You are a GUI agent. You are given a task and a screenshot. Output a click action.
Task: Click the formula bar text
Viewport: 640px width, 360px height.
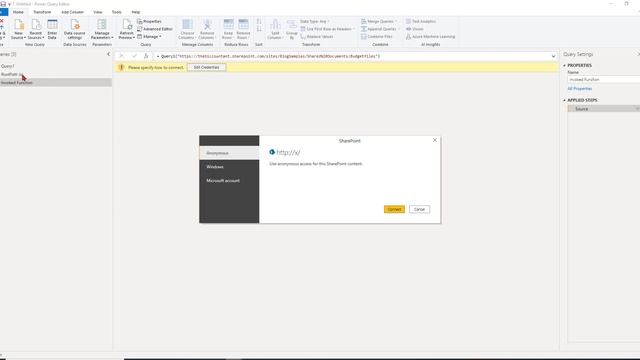pos(270,56)
